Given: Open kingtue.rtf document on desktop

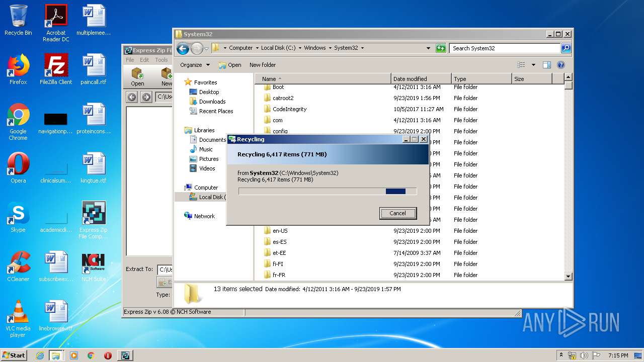Looking at the screenshot, I should (x=94, y=168).
